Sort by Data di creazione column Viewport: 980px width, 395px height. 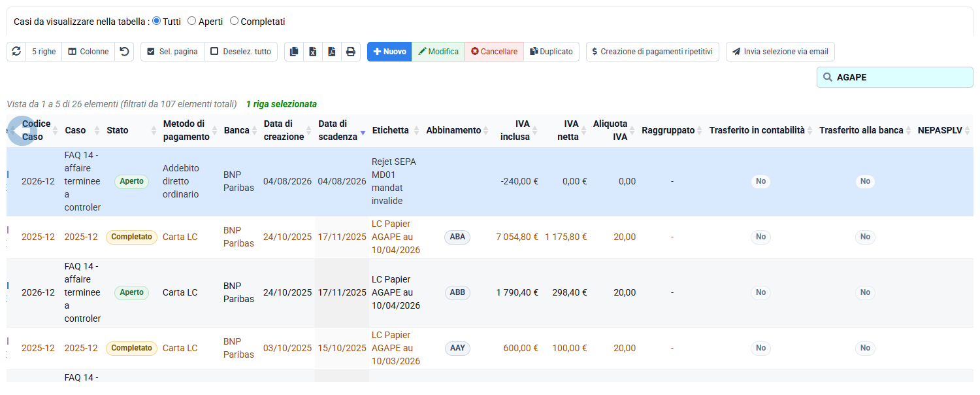pos(287,130)
